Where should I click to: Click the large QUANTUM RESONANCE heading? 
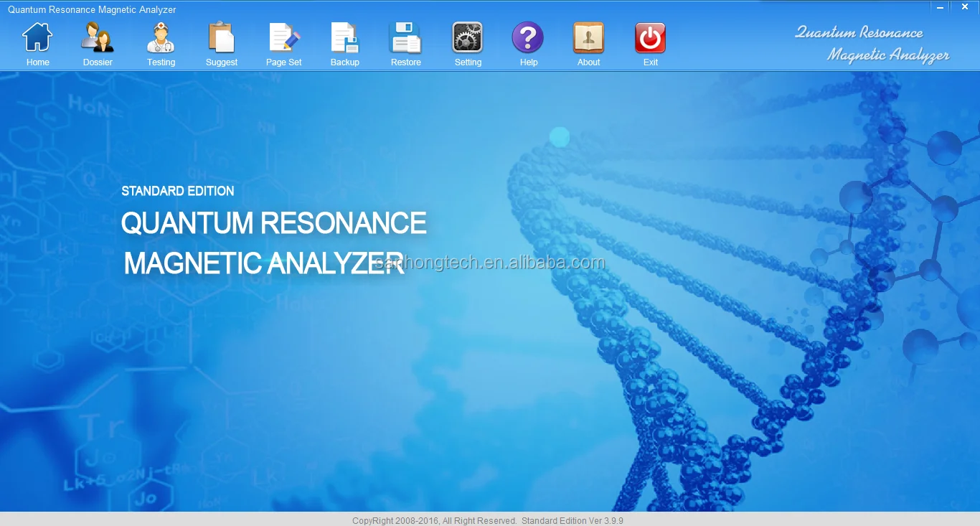274,223
